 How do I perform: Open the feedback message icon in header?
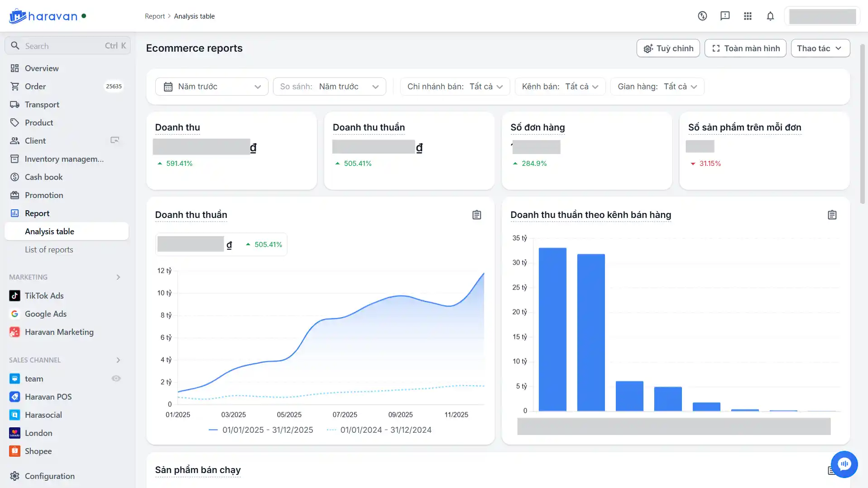pos(725,16)
